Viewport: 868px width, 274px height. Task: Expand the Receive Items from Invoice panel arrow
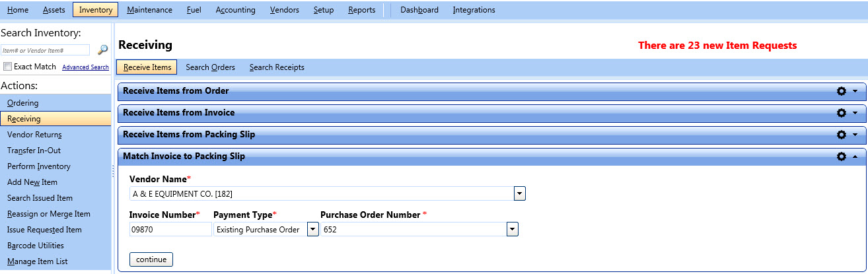tap(855, 113)
